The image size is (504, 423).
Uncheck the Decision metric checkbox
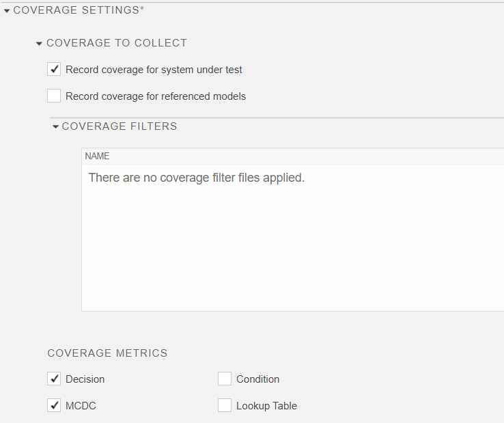(x=54, y=379)
